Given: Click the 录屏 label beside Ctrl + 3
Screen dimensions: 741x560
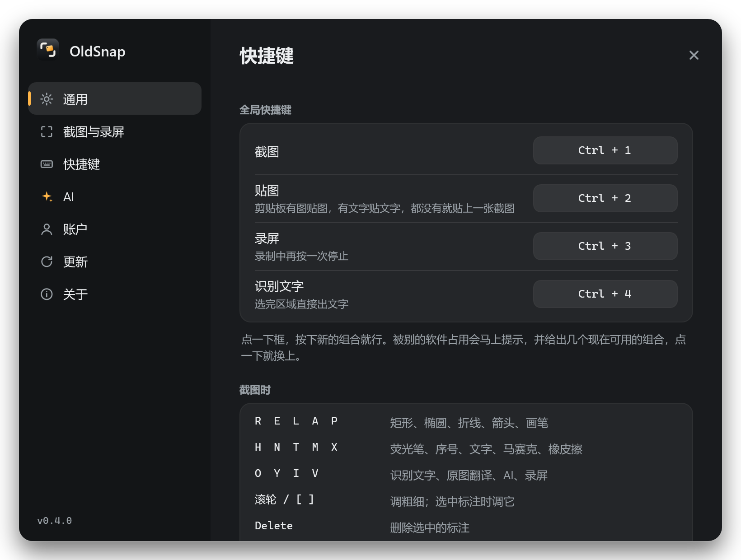Looking at the screenshot, I should point(267,238).
